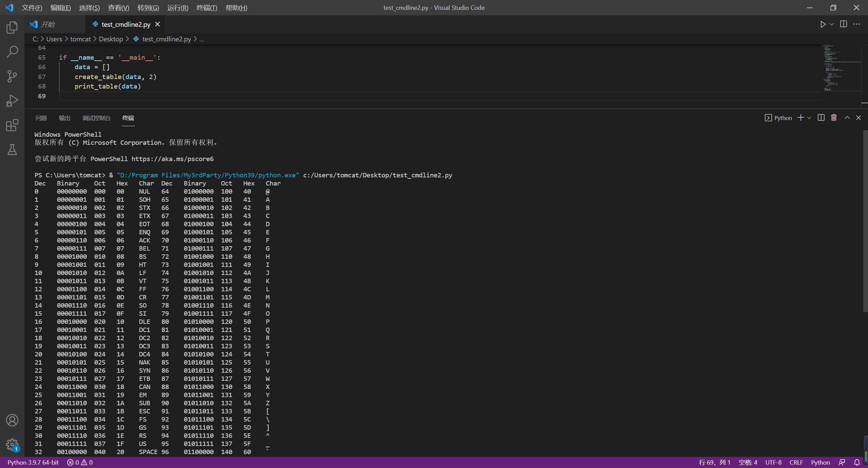
Task: Open the Testing flask view
Action: pyautogui.click(x=12, y=150)
